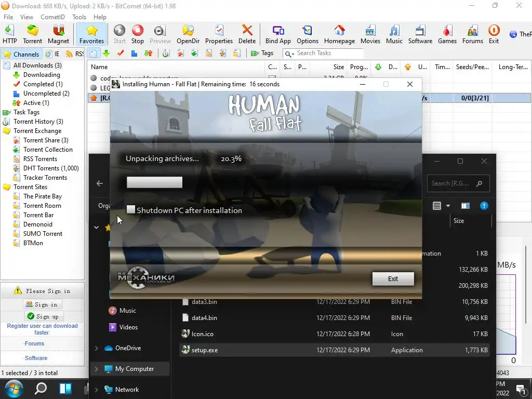Click the lightning DHT torrents filter icon
Image resolution: width=532 pixels, height=399 pixels.
point(222,54)
